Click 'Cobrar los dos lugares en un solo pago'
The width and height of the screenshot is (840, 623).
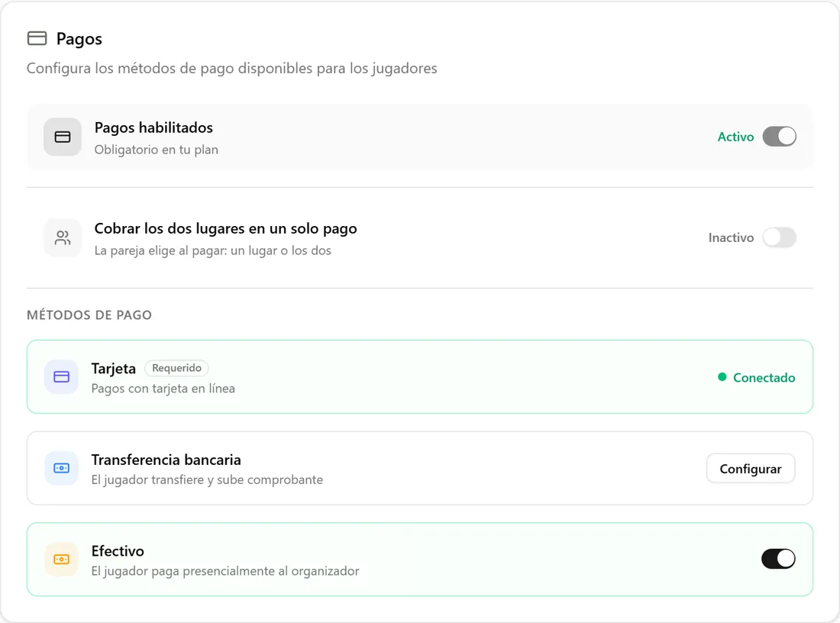(225, 229)
